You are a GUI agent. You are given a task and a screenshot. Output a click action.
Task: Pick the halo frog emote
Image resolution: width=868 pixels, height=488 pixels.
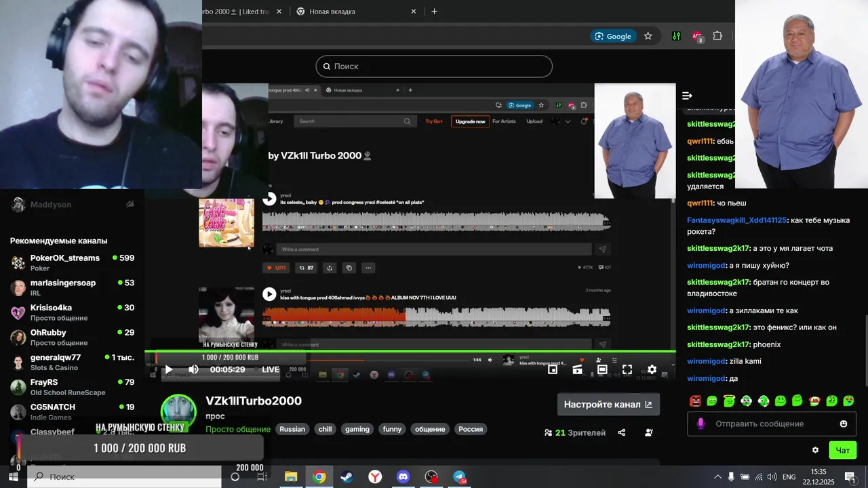729,401
